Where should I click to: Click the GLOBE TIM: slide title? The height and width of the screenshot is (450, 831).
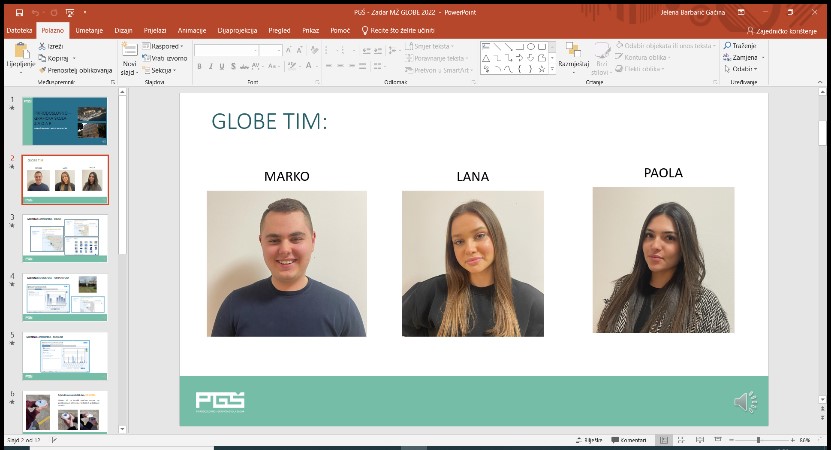tap(269, 121)
